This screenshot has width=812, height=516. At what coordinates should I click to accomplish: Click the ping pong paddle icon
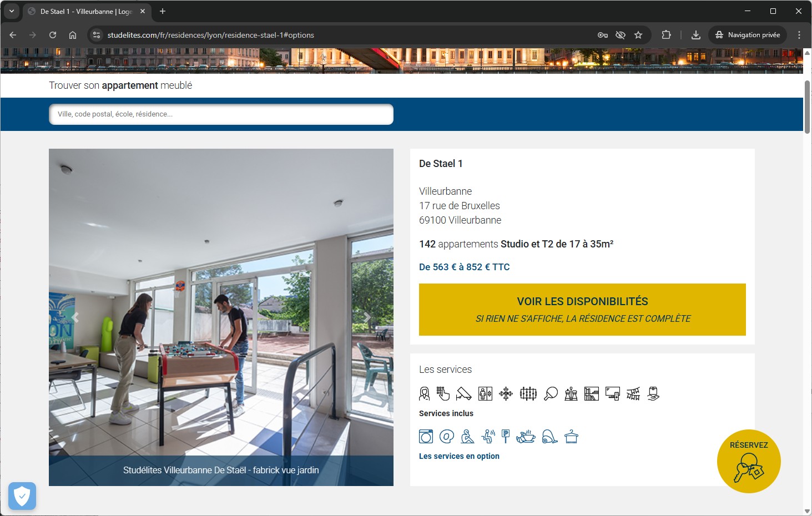pyautogui.click(x=551, y=394)
